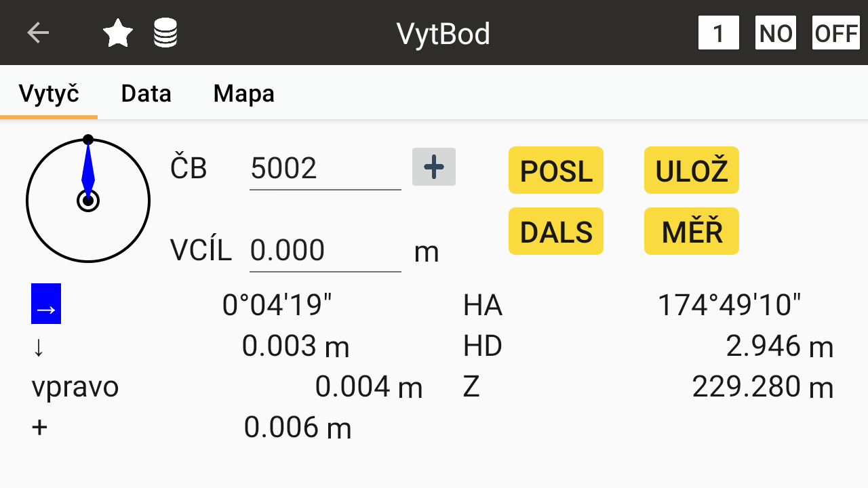
Task: Click the star favorites icon
Action: [x=118, y=33]
